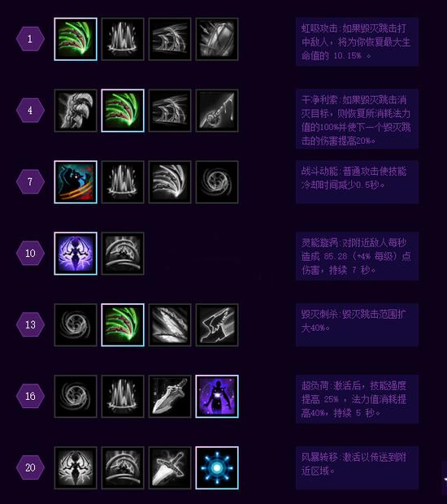Viewport: 447px width, 504px height.
Task: Select the colorful Fury of the Swarm talent at level 7
Action: coord(76,182)
